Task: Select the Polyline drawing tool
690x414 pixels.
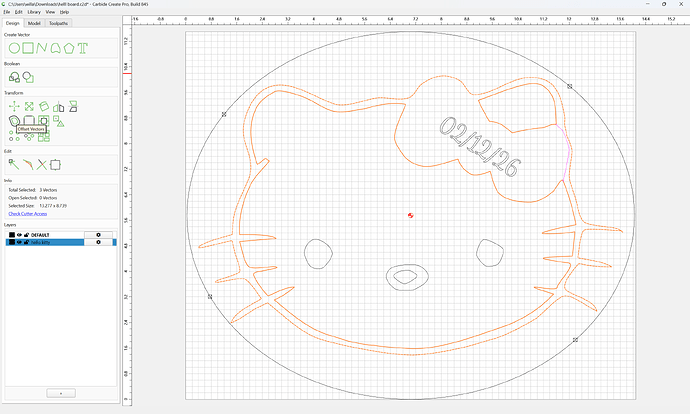Action: click(x=41, y=48)
